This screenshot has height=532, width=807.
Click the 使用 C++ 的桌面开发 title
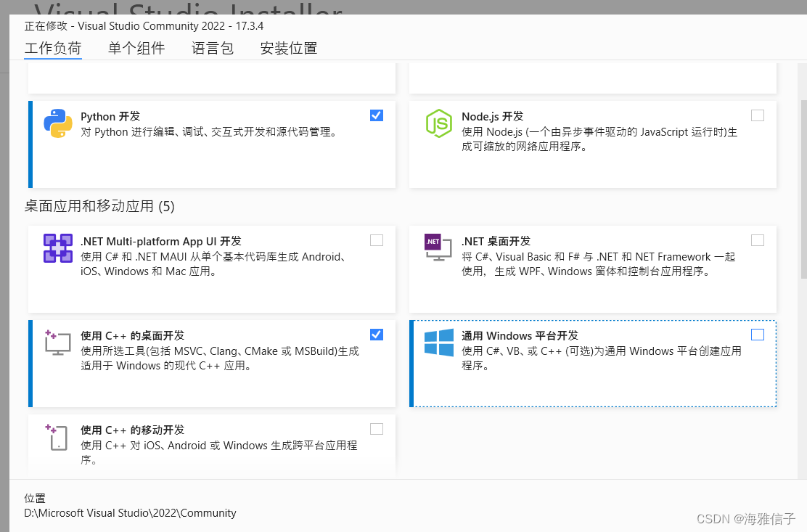coord(132,336)
